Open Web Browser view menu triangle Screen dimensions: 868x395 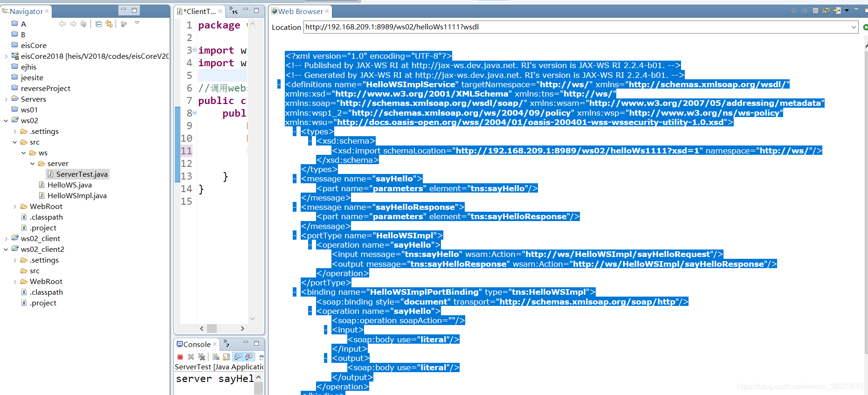click(x=847, y=10)
